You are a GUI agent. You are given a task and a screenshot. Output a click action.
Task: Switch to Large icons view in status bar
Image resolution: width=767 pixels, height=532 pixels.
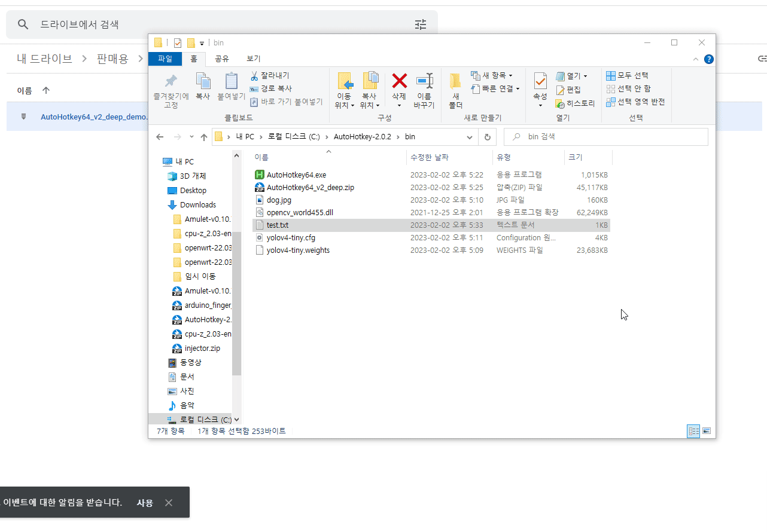(x=706, y=431)
